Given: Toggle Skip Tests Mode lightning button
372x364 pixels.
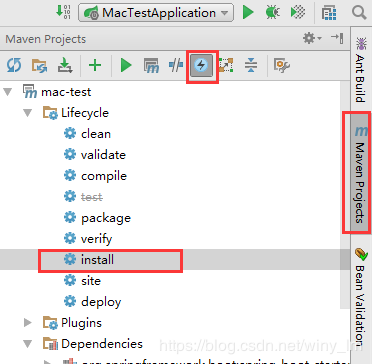Looking at the screenshot, I should (201, 65).
